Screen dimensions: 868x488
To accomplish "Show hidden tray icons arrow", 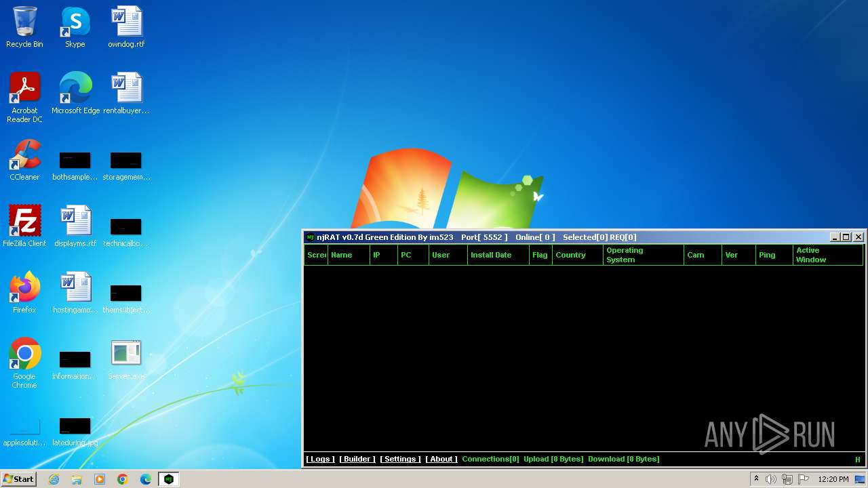I will [x=756, y=479].
